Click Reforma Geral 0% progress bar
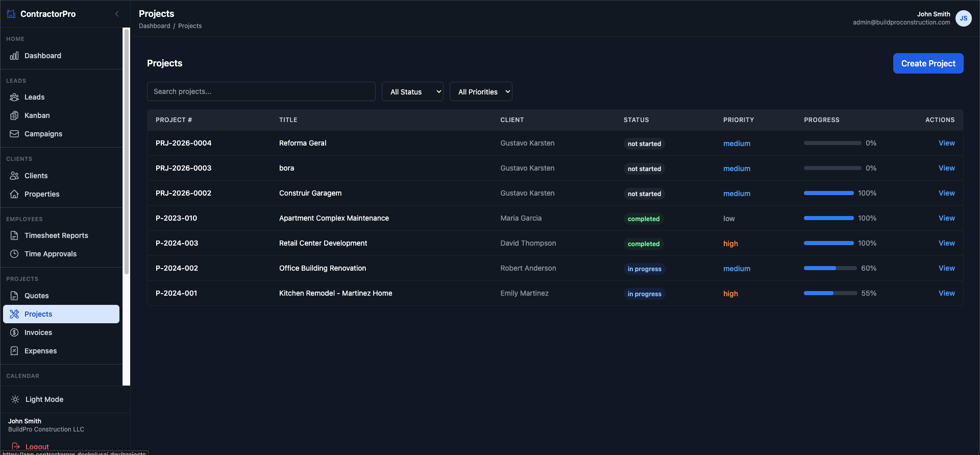Image resolution: width=980 pixels, height=455 pixels. pyautogui.click(x=832, y=143)
